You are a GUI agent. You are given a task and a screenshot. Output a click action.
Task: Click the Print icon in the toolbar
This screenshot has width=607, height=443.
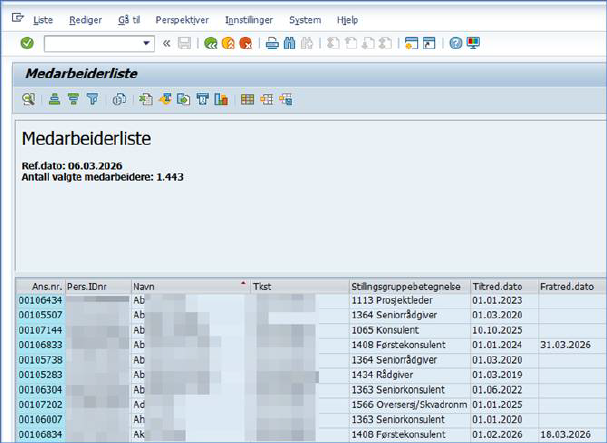[272, 43]
